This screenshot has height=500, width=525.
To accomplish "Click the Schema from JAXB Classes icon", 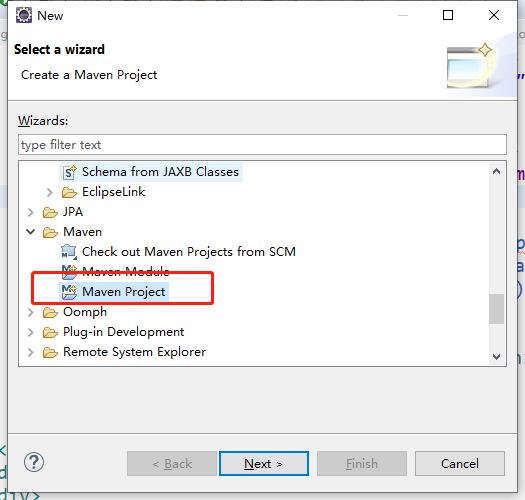I will tap(70, 172).
